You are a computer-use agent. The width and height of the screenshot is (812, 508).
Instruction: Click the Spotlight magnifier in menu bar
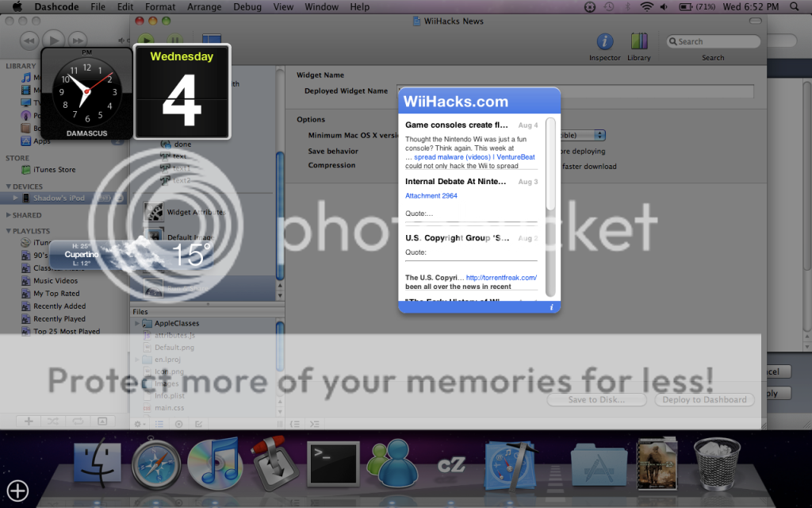(794, 6)
